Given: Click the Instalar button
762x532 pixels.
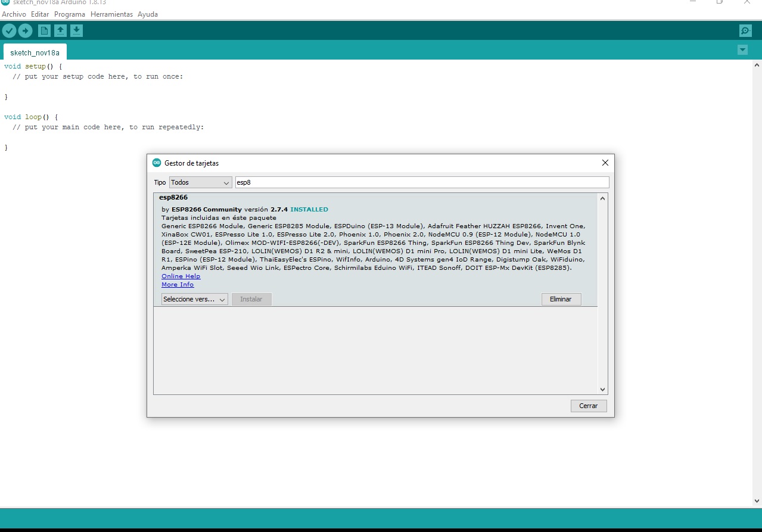Looking at the screenshot, I should 251,299.
